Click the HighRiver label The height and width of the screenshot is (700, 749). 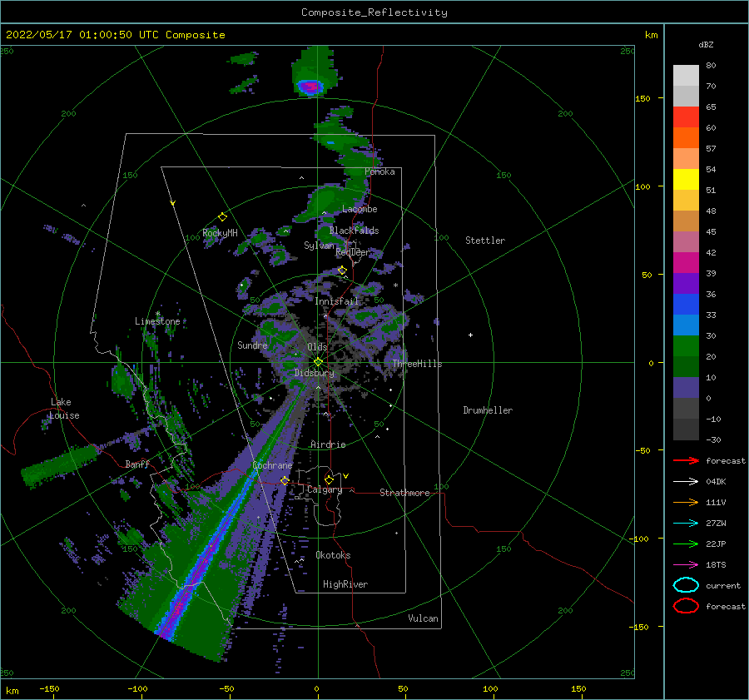point(345,584)
